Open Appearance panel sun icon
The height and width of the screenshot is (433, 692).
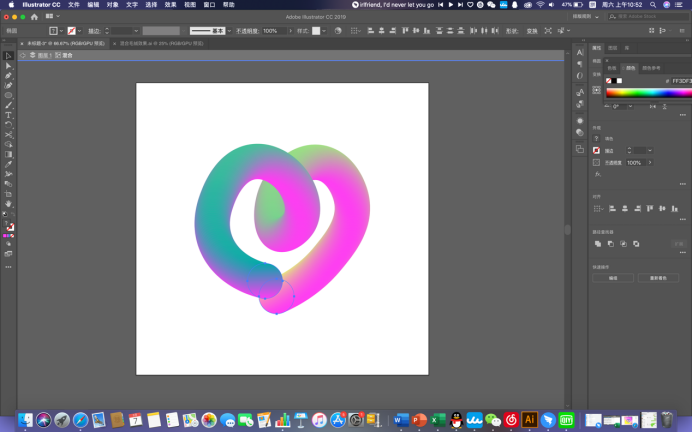pos(580,121)
